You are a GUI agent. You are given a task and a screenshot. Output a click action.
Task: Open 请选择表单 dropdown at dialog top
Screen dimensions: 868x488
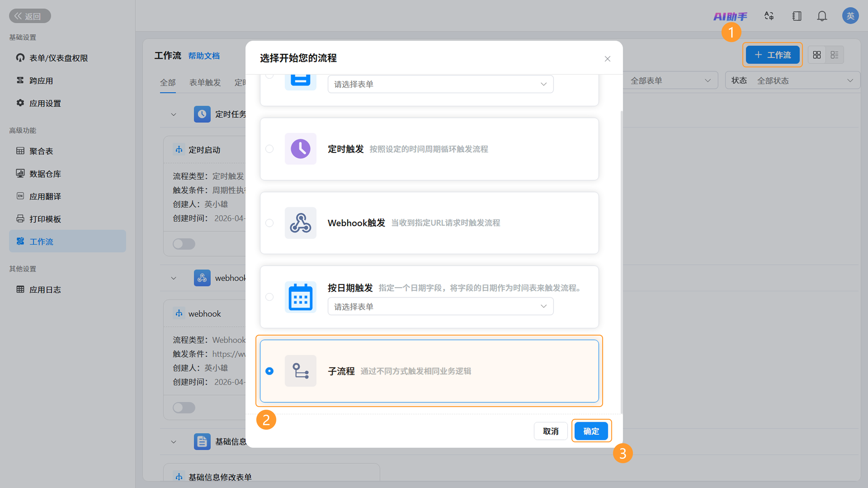tap(440, 84)
